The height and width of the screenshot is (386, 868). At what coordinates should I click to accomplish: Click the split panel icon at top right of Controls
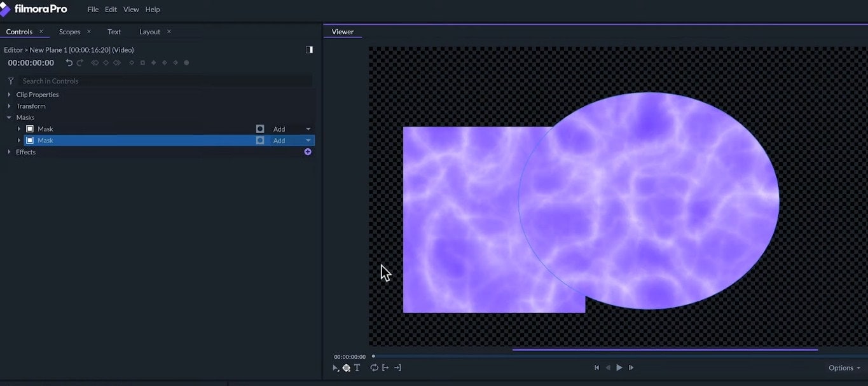(x=309, y=50)
